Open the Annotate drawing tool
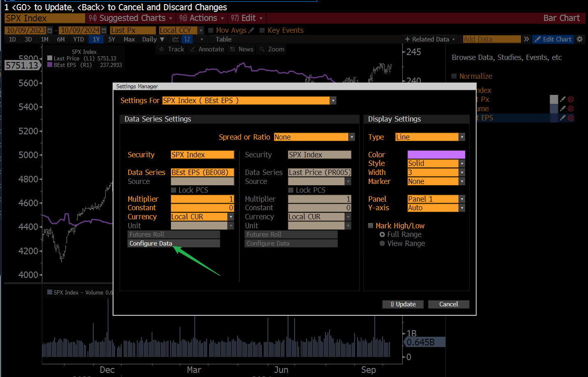Screen dimensions: 588x377 [207, 49]
